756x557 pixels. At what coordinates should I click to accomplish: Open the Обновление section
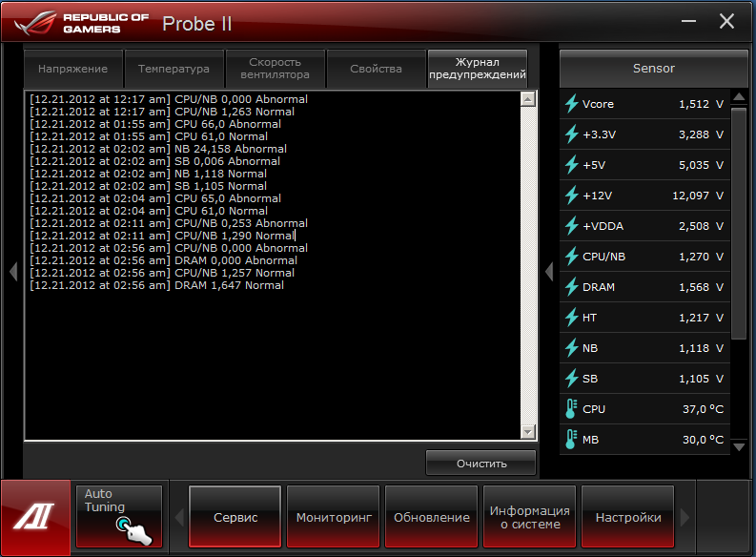(432, 517)
